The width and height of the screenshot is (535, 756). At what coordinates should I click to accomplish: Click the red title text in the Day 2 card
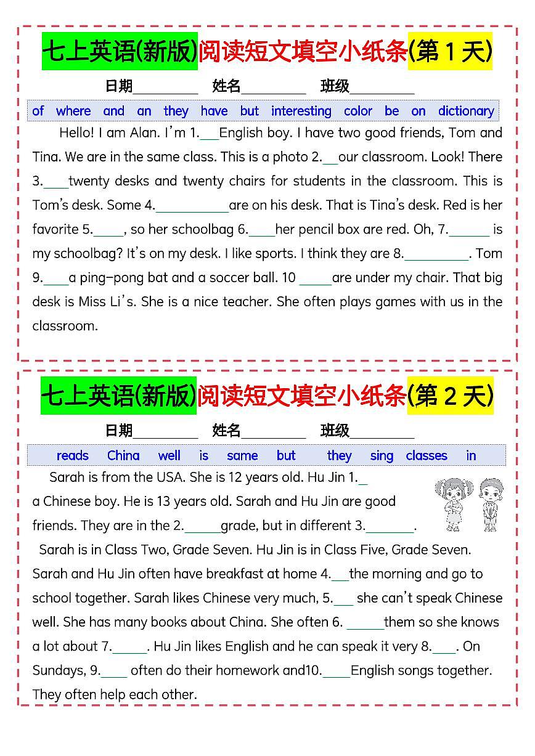[302, 396]
